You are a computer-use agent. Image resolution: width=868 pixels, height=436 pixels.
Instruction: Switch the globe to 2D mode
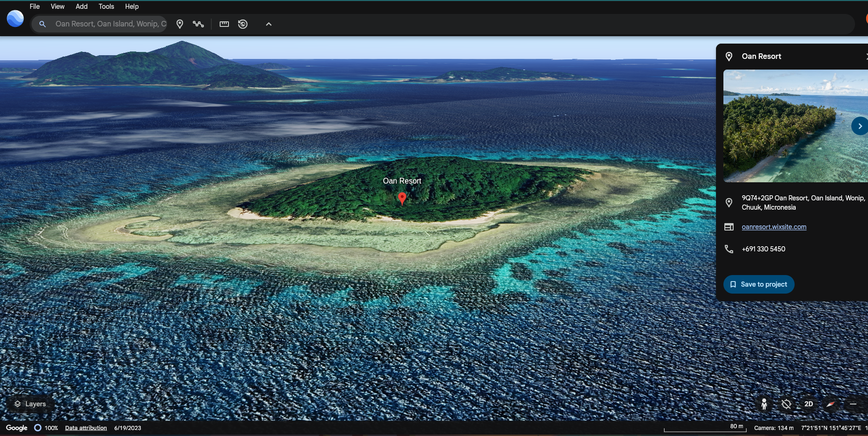click(x=808, y=404)
